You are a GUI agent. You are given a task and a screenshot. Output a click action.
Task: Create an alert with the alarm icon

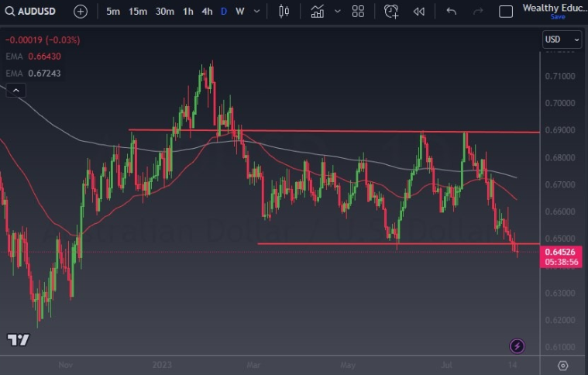click(x=391, y=12)
